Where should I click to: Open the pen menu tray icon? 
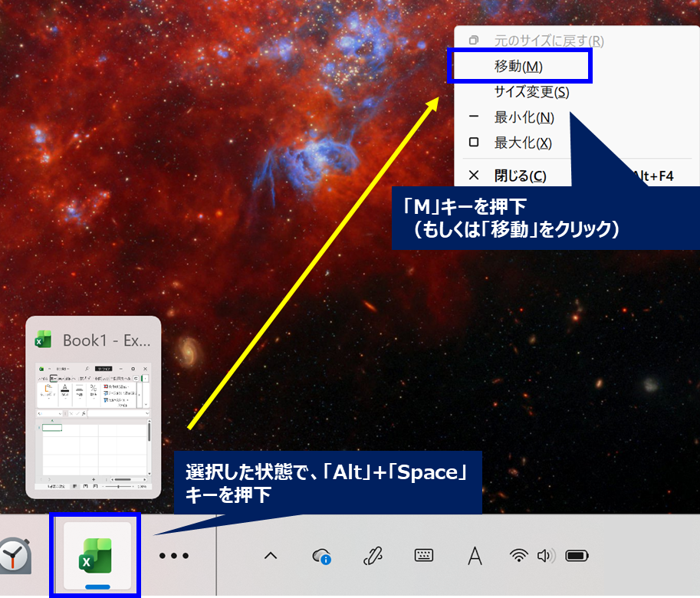[373, 556]
